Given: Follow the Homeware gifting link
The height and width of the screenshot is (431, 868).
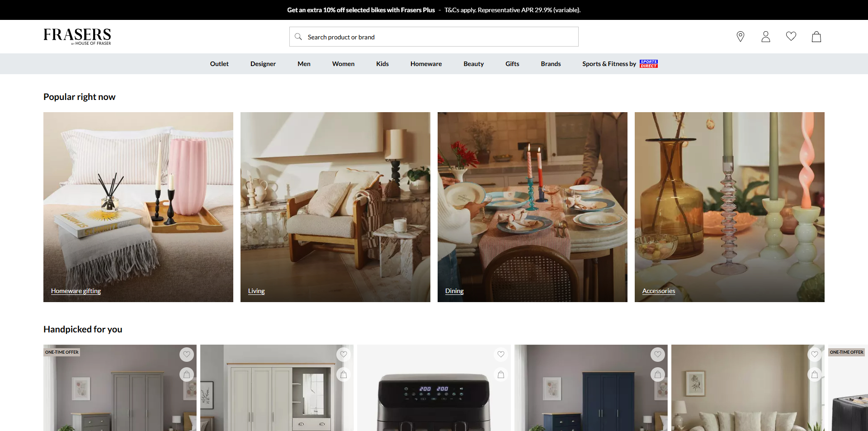Looking at the screenshot, I should pos(76,291).
